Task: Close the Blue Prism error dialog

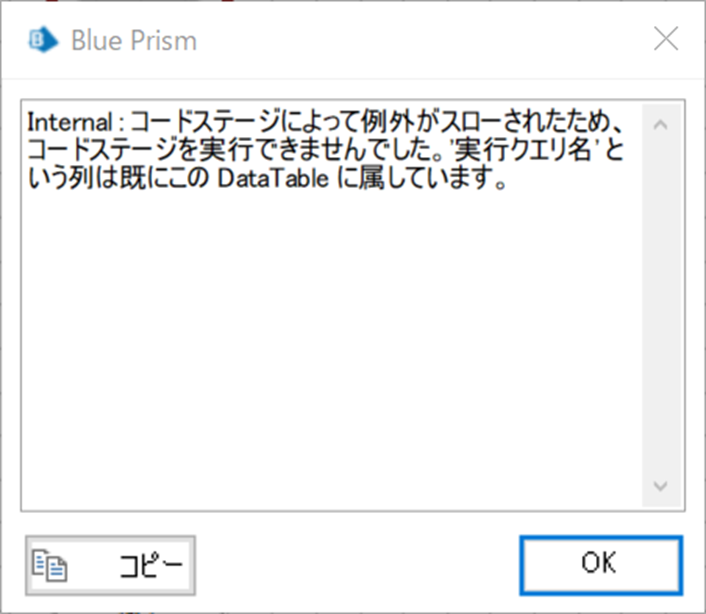Action: click(666, 39)
